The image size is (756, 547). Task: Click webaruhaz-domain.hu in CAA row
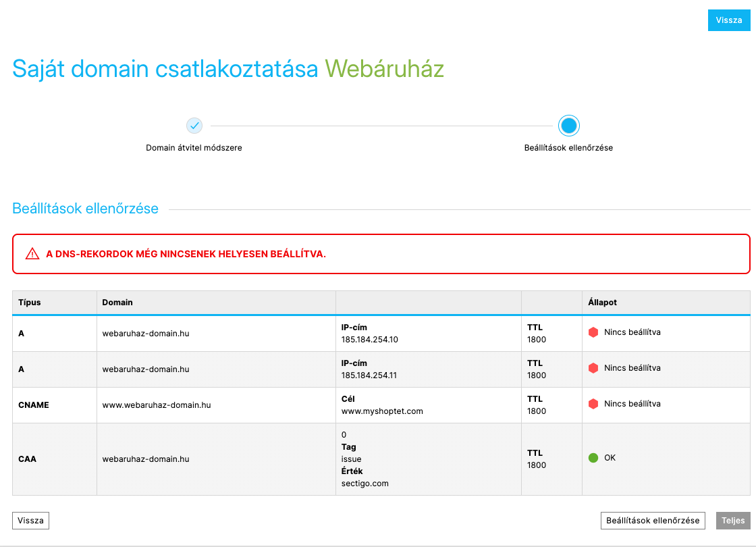pos(146,459)
